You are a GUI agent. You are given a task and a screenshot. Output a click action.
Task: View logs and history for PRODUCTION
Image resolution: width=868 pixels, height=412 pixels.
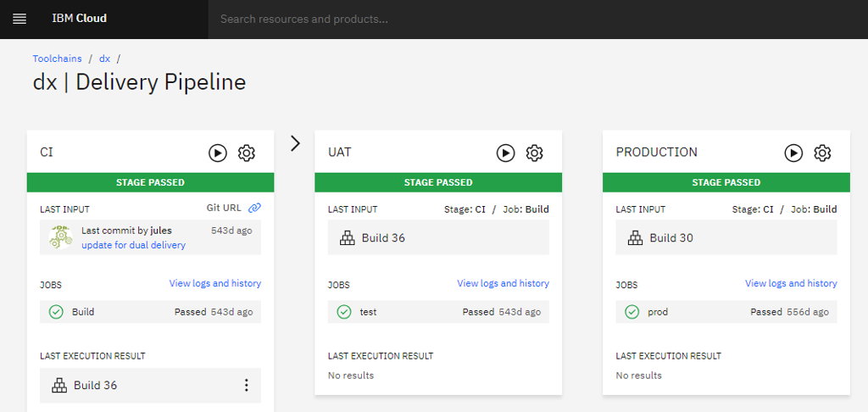pos(791,283)
